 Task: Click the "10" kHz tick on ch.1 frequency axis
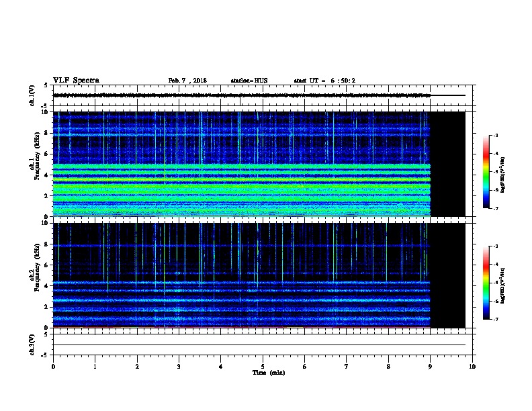[x=45, y=112]
